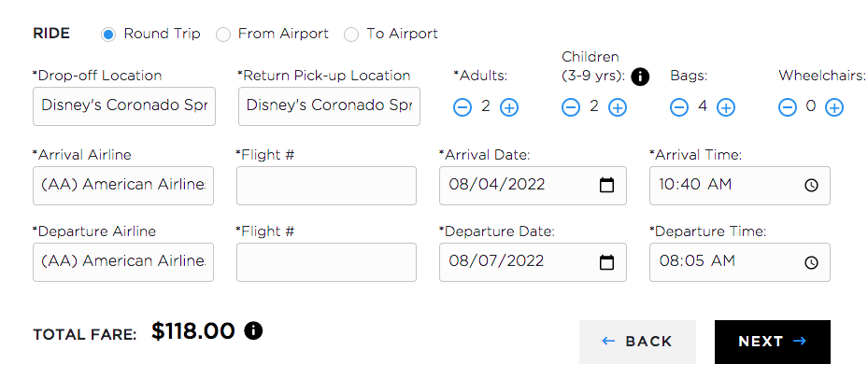The height and width of the screenshot is (378, 868).
Task: Select the Round Trip radio option
Action: [x=108, y=34]
